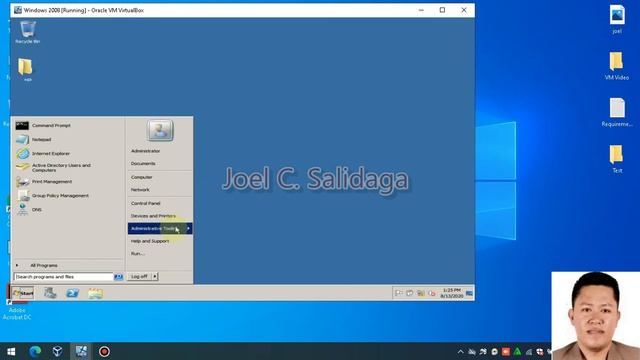The width and height of the screenshot is (640, 360).
Task: Open Internet Explorer in Start menu
Action: point(67,153)
